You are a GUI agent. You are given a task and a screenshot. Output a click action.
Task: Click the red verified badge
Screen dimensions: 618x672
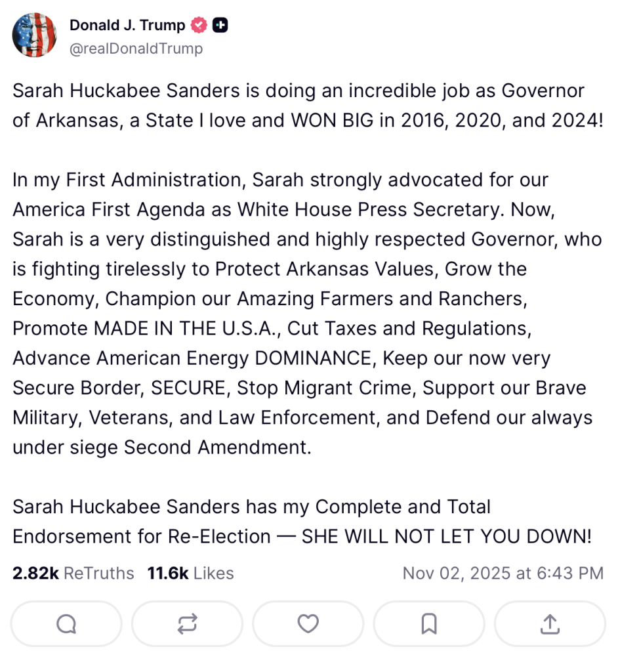click(199, 26)
